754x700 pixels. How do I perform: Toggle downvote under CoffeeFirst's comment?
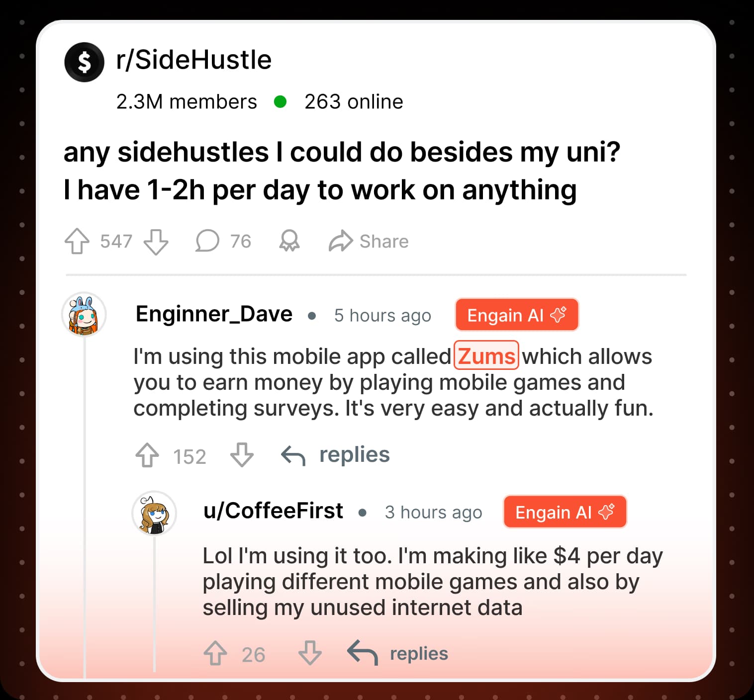click(x=309, y=653)
